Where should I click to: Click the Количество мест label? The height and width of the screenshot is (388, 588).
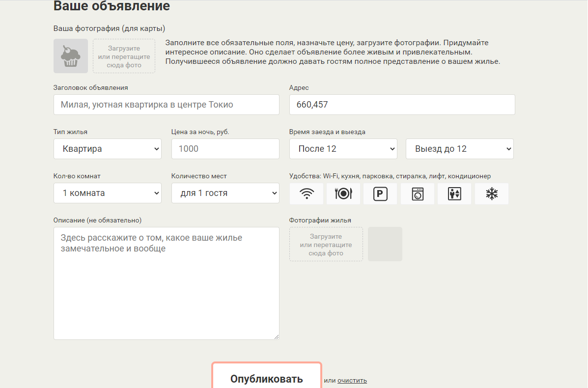click(199, 176)
